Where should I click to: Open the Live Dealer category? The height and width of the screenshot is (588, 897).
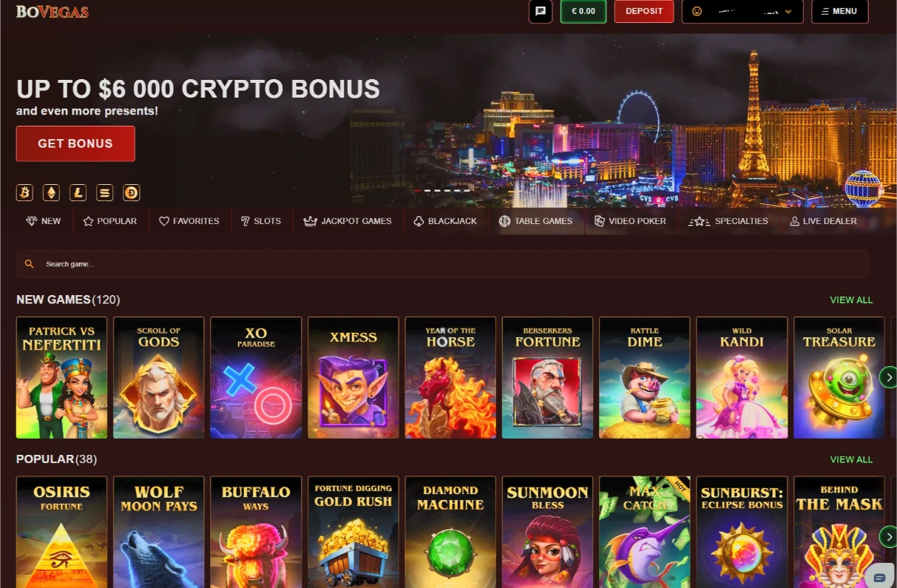[823, 221]
